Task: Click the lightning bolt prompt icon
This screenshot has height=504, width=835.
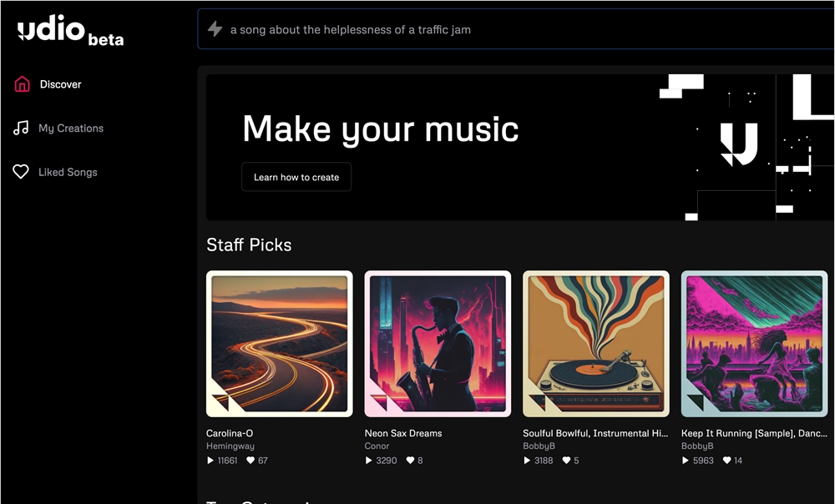Action: 215,29
